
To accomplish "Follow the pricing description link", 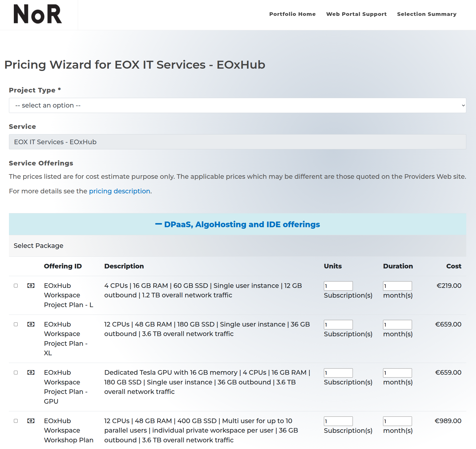I will [x=119, y=191].
